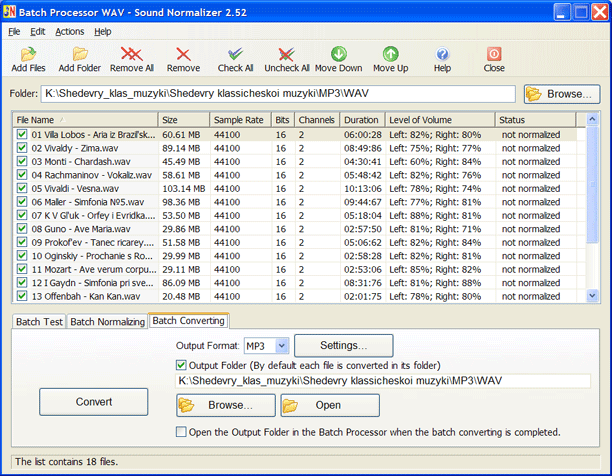
Task: Sort list by Status column header
Action: coord(536,120)
